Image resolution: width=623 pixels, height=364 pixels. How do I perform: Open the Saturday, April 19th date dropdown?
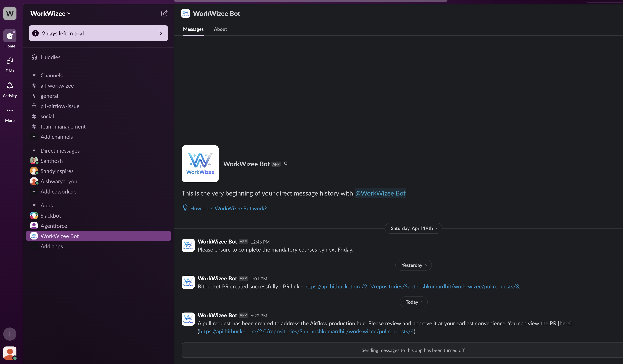(x=414, y=228)
